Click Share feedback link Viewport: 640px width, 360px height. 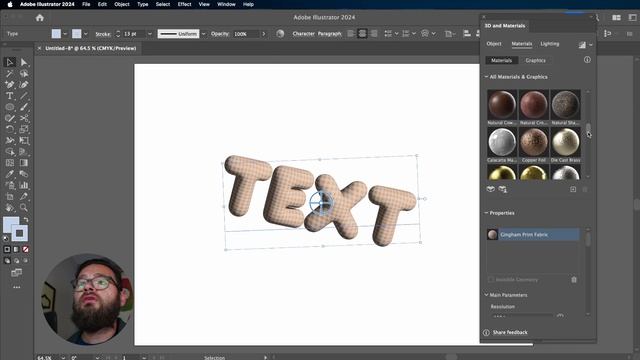(x=510, y=332)
